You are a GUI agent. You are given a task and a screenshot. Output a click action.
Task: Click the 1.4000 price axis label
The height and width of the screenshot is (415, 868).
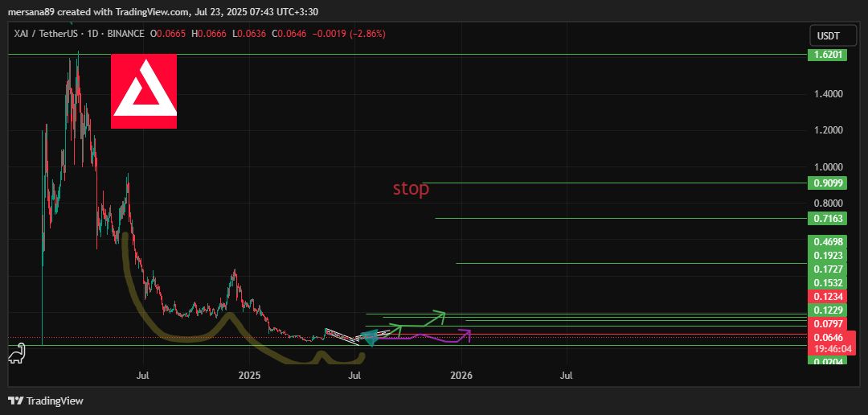pos(828,94)
